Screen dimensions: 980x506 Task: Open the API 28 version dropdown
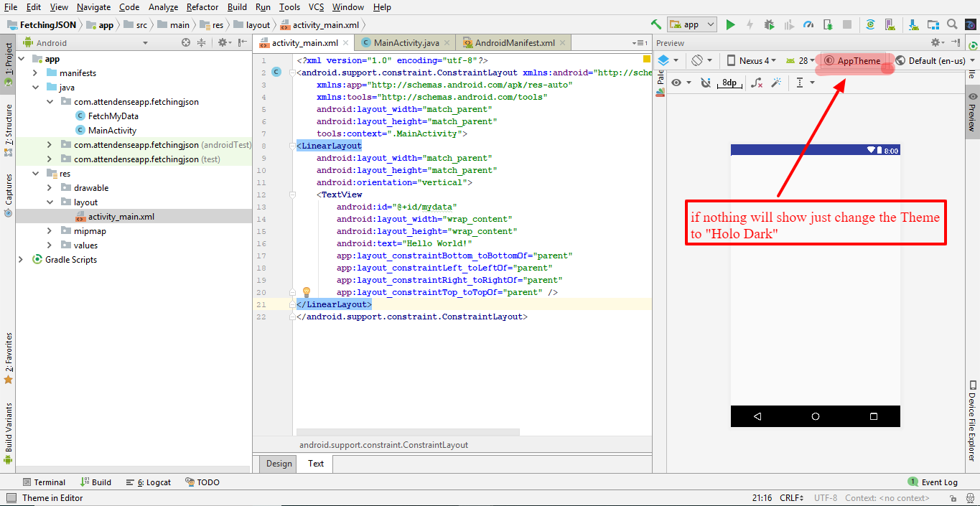click(801, 61)
